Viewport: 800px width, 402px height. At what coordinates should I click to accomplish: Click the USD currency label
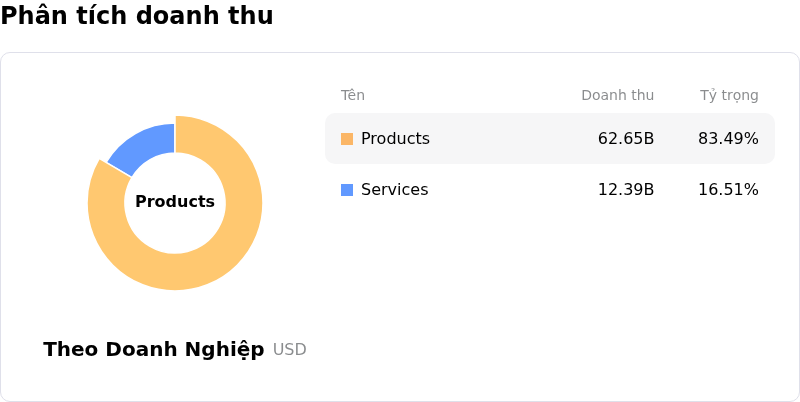(x=290, y=350)
